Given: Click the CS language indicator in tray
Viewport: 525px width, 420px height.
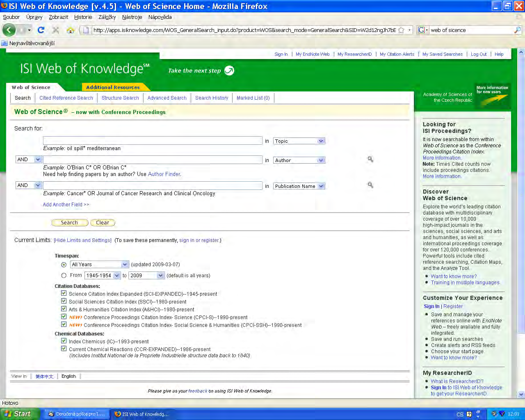Looking at the screenshot, I should tap(460, 414).
